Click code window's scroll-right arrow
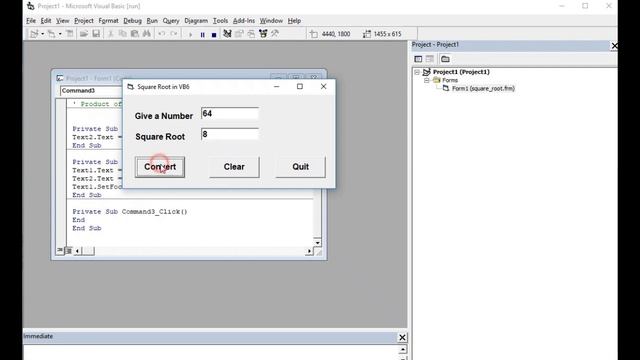The image size is (640, 360). pyautogui.click(x=309, y=251)
